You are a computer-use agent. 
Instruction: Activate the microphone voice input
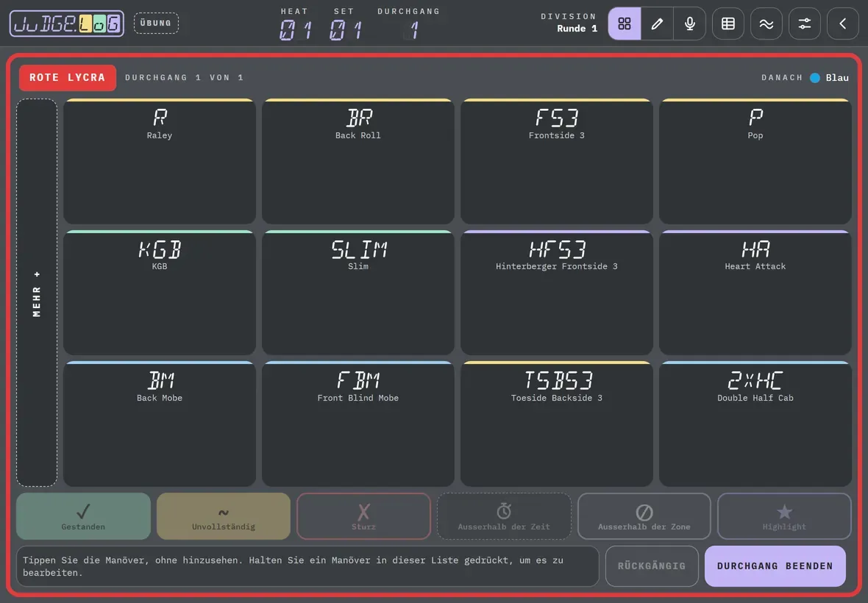click(690, 24)
